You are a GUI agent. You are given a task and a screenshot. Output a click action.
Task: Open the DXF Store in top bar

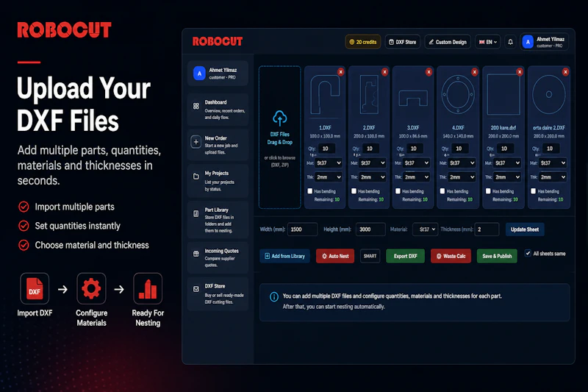pos(402,42)
